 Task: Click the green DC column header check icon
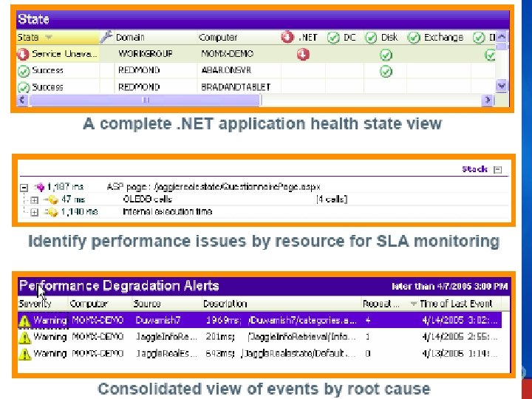[333, 38]
